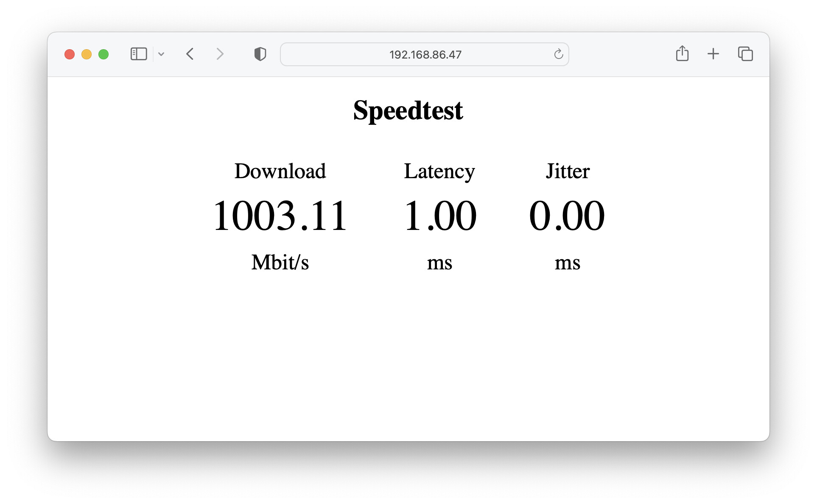
Task: Select the 1003.11 download speed value
Action: point(280,216)
